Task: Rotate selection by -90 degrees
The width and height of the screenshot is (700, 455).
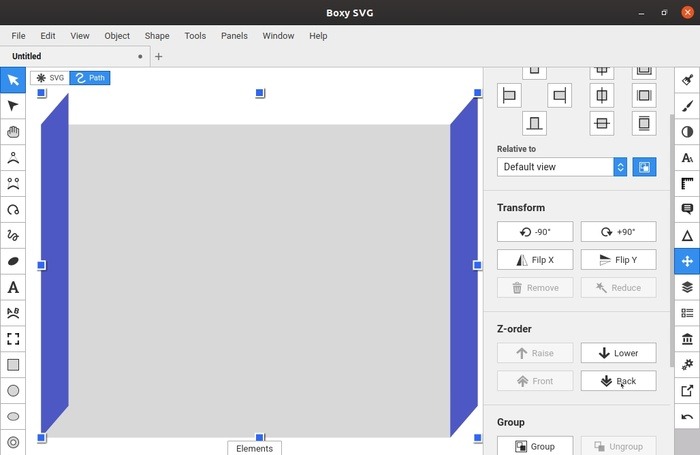Action: click(x=535, y=232)
